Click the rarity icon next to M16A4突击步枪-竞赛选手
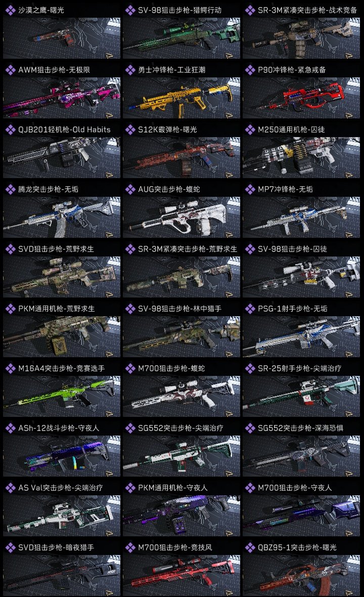The width and height of the screenshot is (364, 597). (10, 368)
